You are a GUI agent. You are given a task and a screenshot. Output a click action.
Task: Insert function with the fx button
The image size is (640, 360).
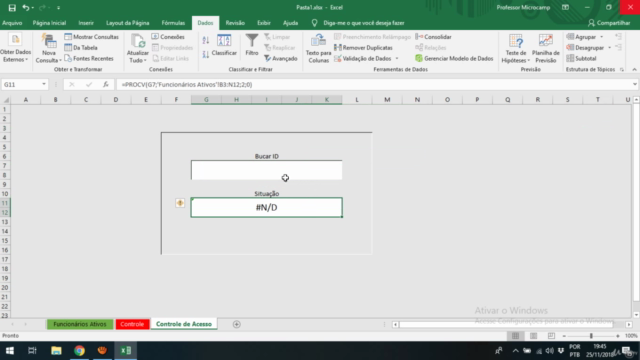[106, 84]
